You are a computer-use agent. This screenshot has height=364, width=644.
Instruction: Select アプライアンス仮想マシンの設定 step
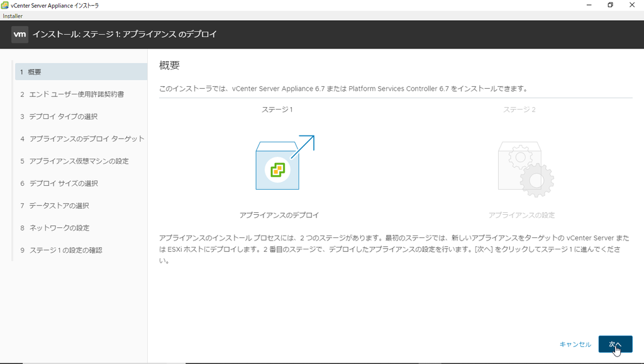pos(78,161)
